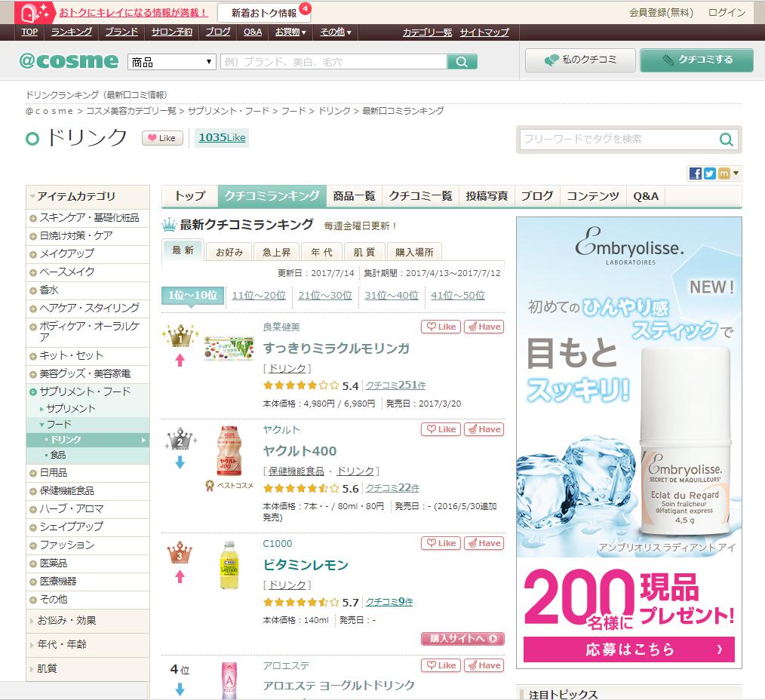Click the クチコミする button

tap(696, 60)
